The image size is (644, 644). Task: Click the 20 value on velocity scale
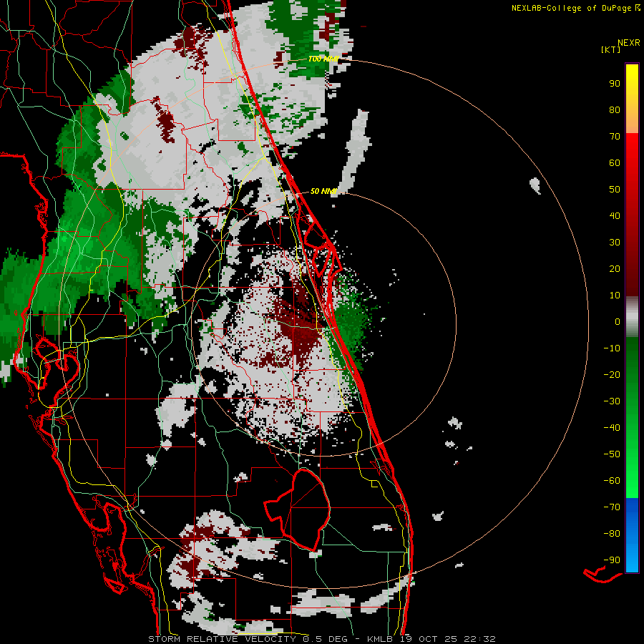(615, 269)
